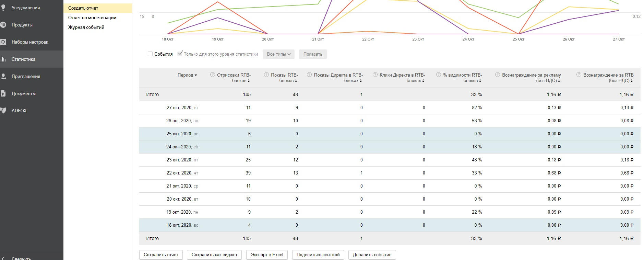The image size is (644, 260).
Task: Click Добавить событие button
Action: click(x=372, y=255)
